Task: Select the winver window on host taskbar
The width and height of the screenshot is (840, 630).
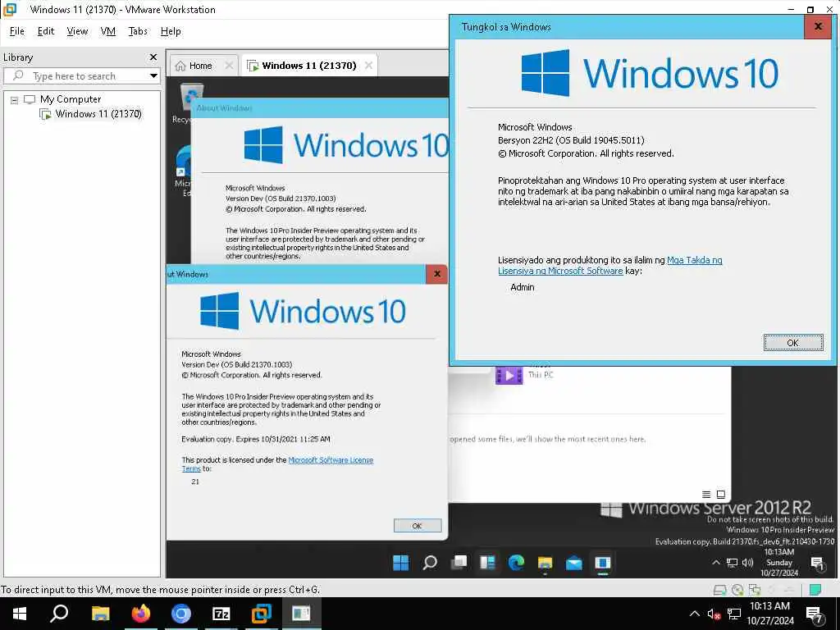Action: click(x=301, y=614)
